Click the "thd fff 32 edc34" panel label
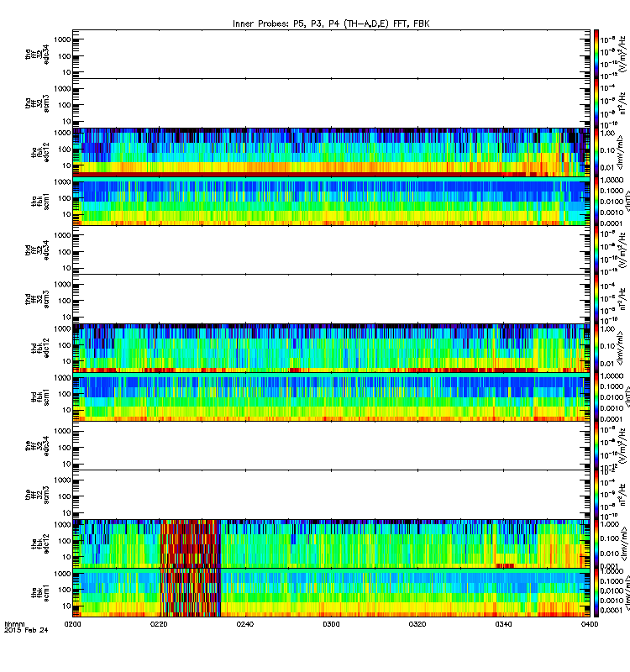630x672 pixels. pyautogui.click(x=37, y=249)
